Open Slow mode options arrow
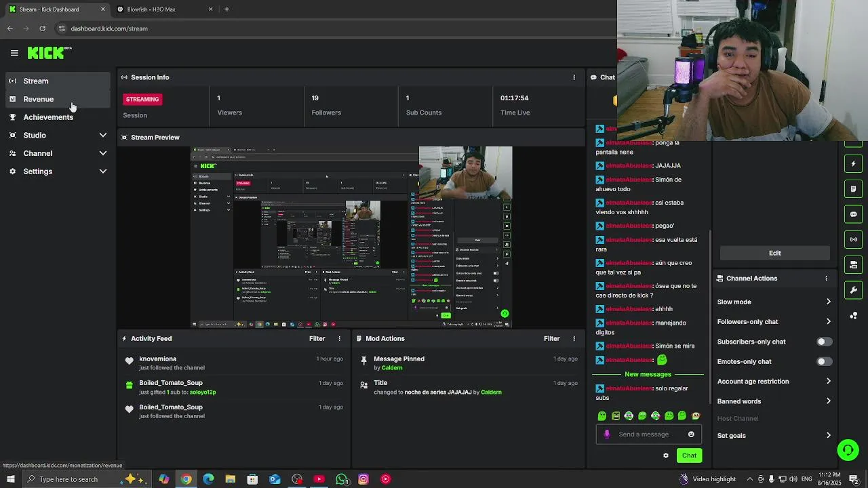Screen dimensions: 868x488 [x=828, y=302]
